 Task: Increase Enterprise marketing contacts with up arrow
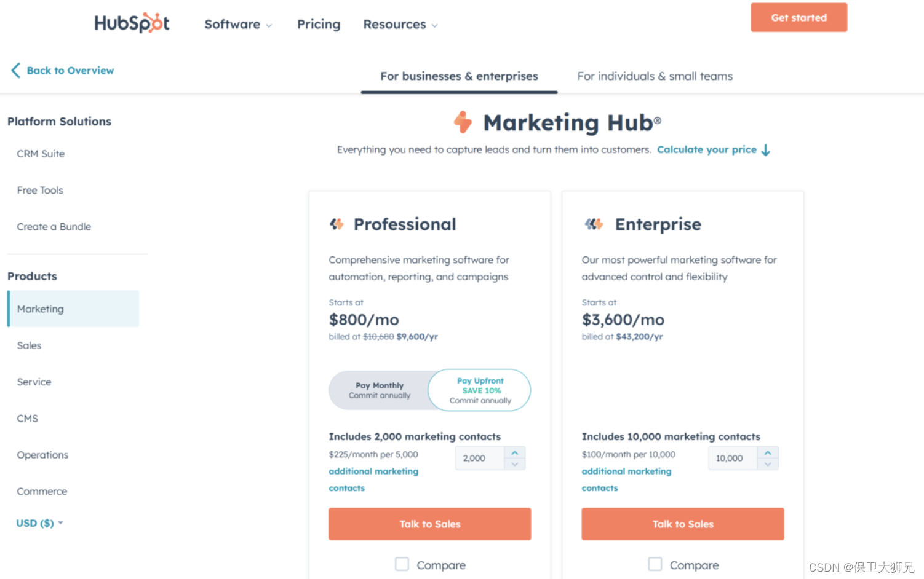click(768, 452)
